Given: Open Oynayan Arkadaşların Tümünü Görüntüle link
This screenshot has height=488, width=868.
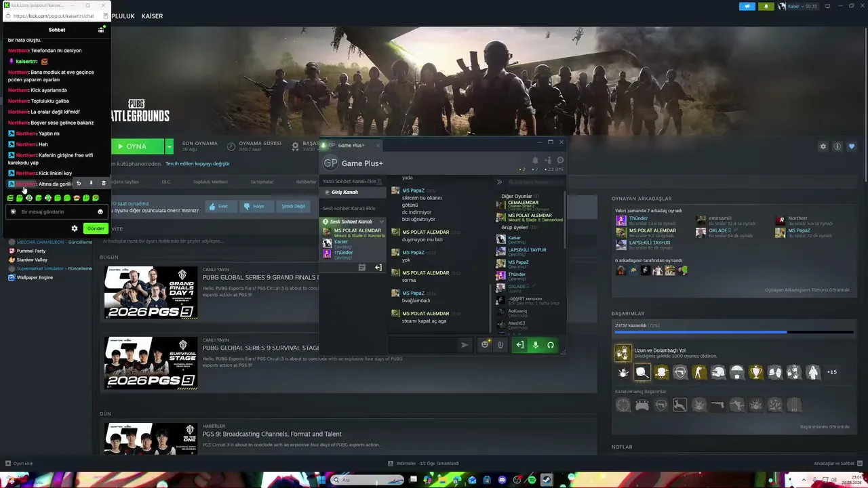Looking at the screenshot, I should click(x=807, y=290).
